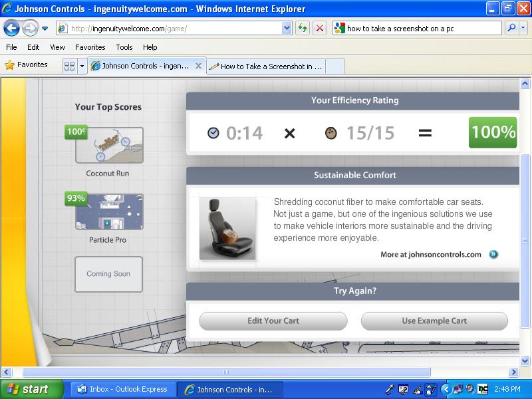Screen dimensions: 532x399
Task: Click the horizontal scrollbar right arrow
Action: click(513, 372)
